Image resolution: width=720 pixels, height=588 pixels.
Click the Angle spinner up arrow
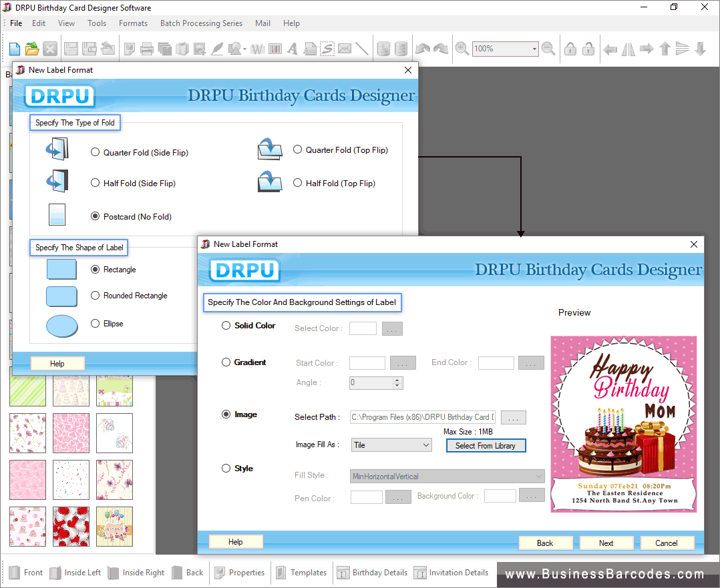point(397,380)
